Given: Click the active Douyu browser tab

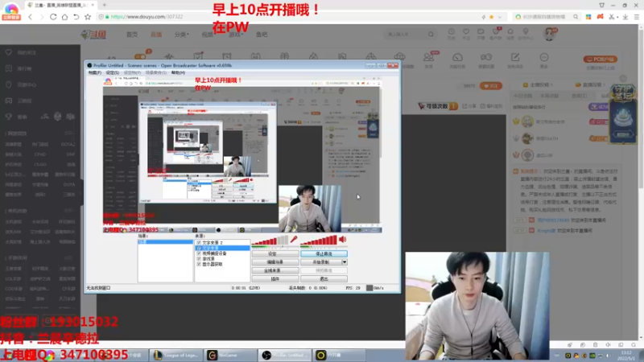Looking at the screenshot, I should click(x=61, y=5).
